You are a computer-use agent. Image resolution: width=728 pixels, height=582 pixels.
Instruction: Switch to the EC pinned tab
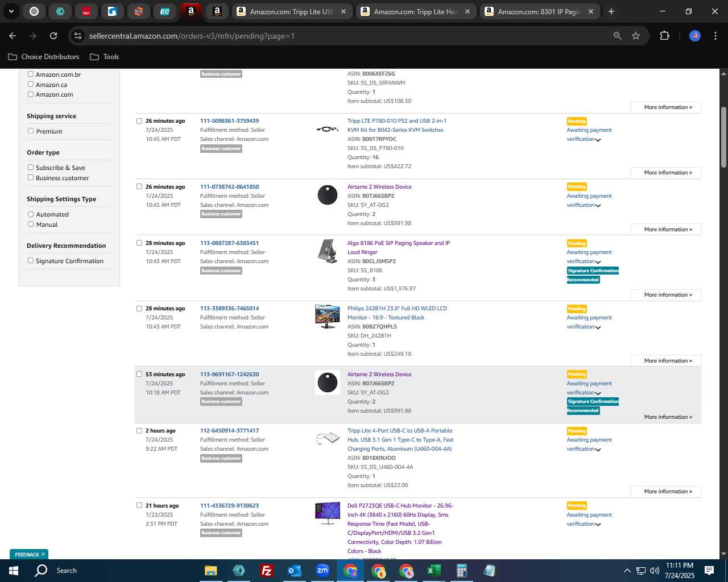coord(164,11)
